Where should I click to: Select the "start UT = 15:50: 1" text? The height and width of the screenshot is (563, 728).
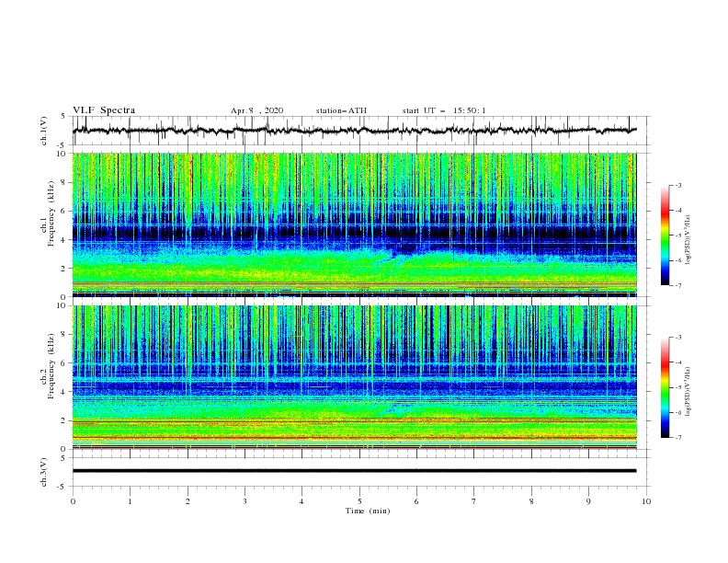coord(444,110)
